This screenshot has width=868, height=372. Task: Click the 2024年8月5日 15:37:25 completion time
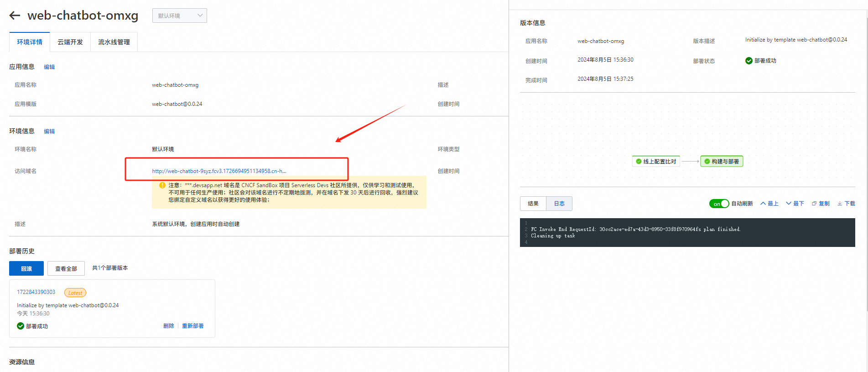pos(605,79)
